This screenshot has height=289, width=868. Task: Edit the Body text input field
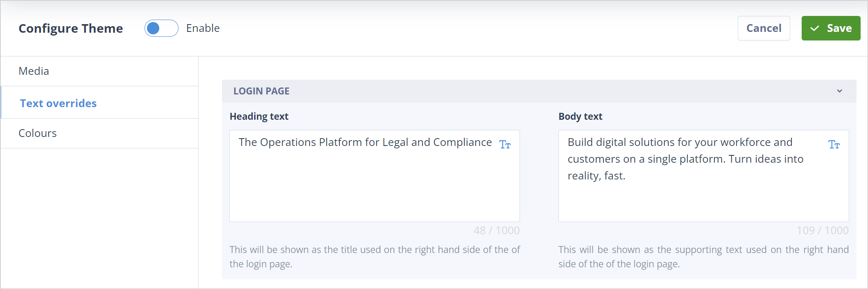point(703,176)
